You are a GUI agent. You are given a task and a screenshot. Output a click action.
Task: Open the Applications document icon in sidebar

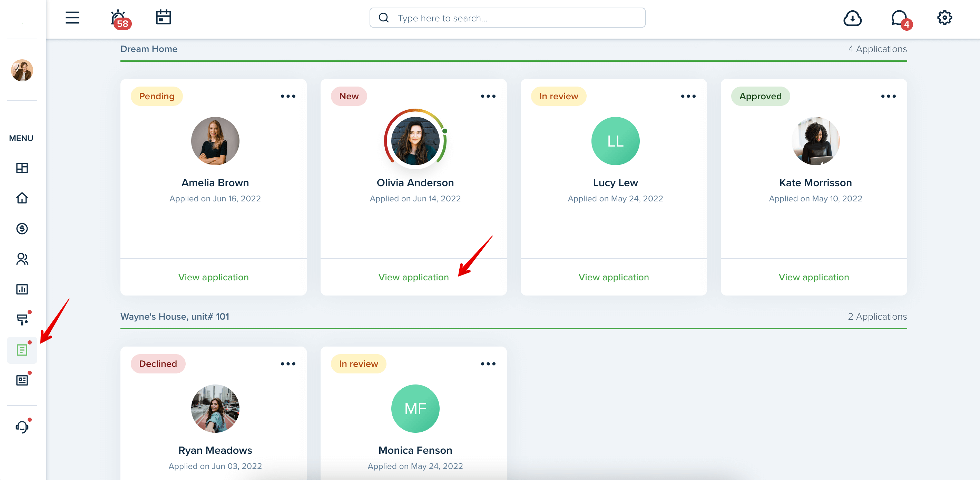tap(22, 350)
